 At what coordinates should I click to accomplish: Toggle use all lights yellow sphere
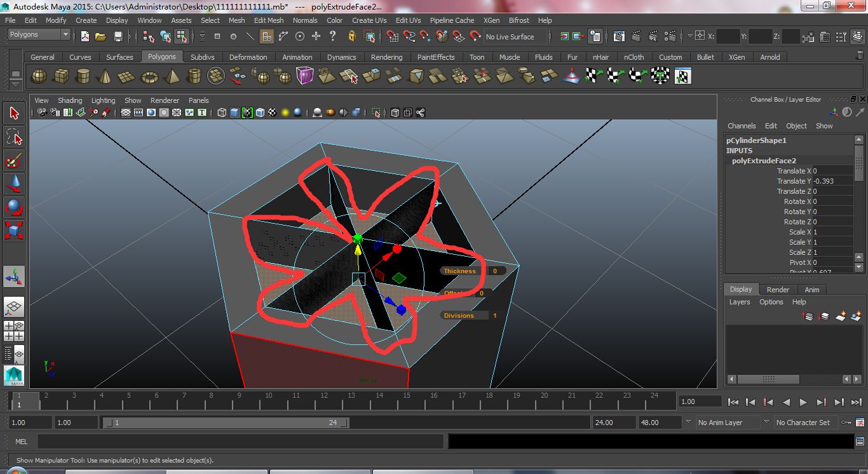(285, 112)
